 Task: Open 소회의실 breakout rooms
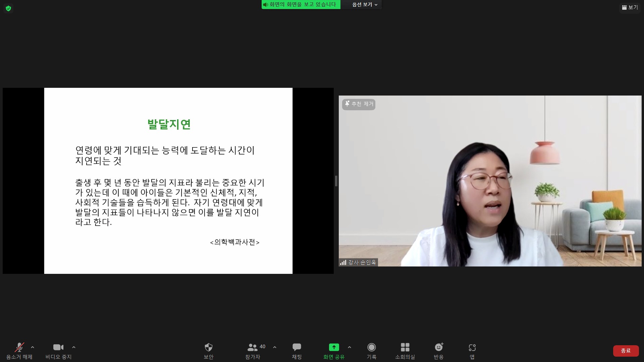coord(405,351)
